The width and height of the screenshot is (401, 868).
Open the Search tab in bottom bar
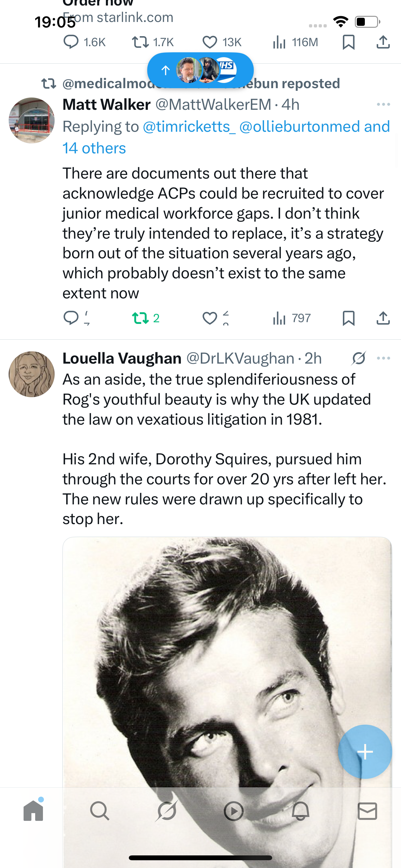coord(100,811)
